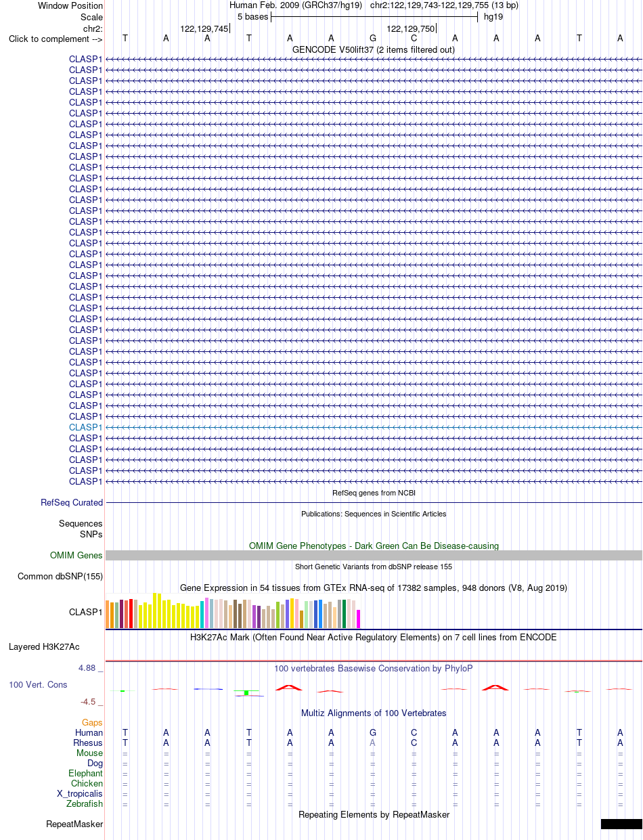Open the H3K27Ac Mark ENCODE track title
Image resolution: width=643 pixels, height=840 pixels.
click(x=374, y=637)
